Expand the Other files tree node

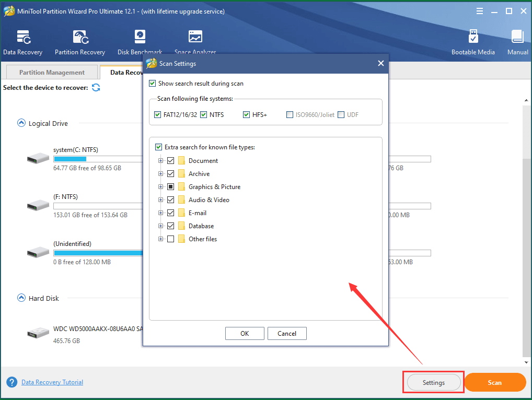[x=160, y=239]
